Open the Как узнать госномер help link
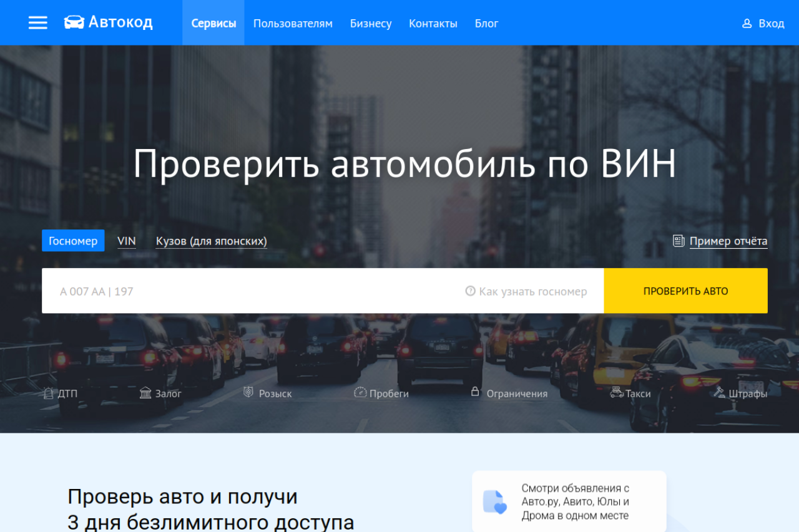This screenshot has height=532, width=799. (x=526, y=291)
